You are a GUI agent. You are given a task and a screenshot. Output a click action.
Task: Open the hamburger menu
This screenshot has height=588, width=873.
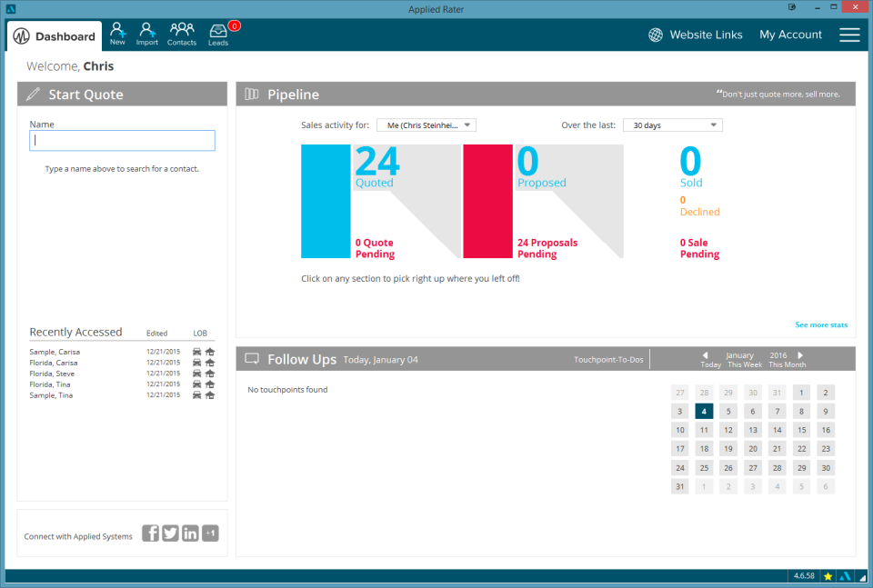tap(849, 35)
